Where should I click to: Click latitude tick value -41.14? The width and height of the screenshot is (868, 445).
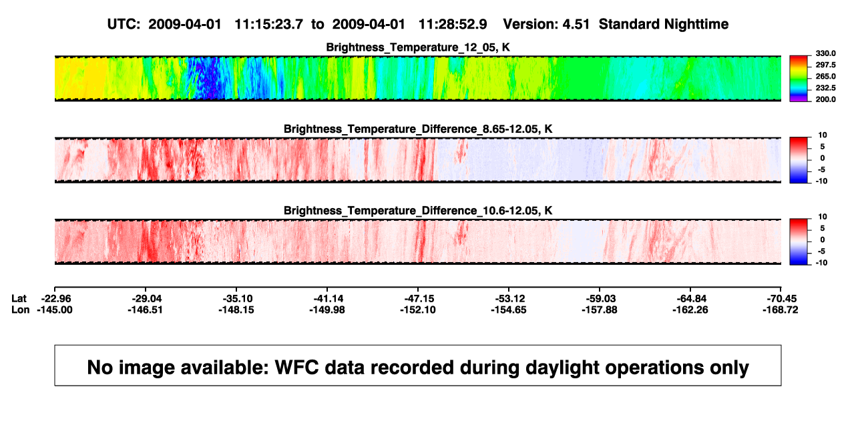(327, 298)
